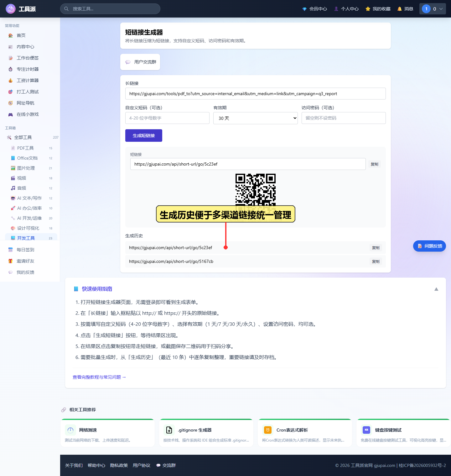The width and height of the screenshot is (451, 476).
Task: Select AI 文本/写作 category icon
Action: [13, 198]
